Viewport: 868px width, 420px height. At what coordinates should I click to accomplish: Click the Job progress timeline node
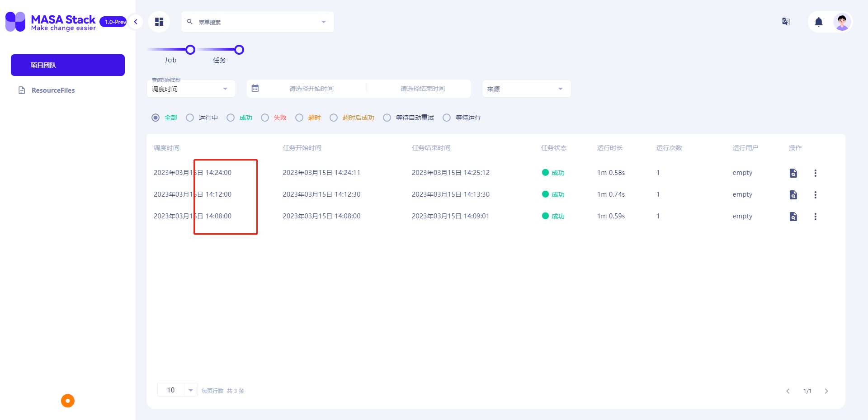(x=190, y=50)
